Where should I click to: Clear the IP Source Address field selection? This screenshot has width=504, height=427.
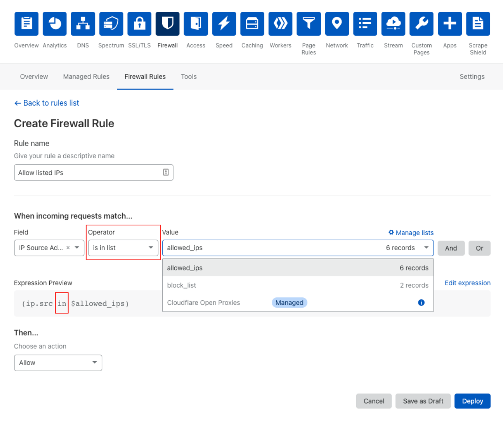68,248
